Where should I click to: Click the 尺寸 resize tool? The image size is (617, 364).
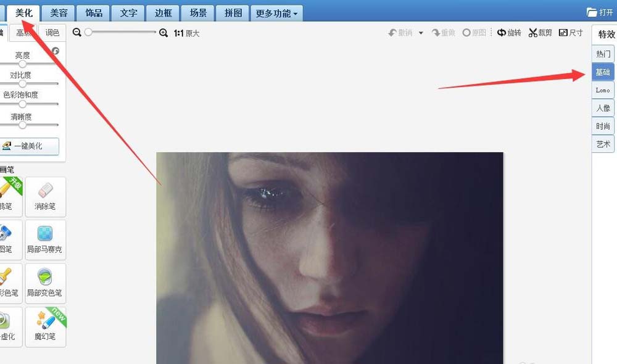[571, 33]
